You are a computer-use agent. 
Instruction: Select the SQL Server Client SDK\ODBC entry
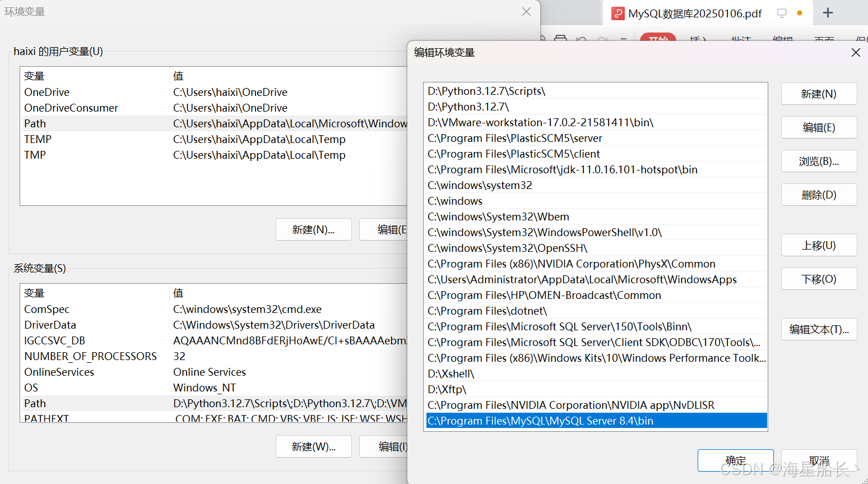click(596, 342)
